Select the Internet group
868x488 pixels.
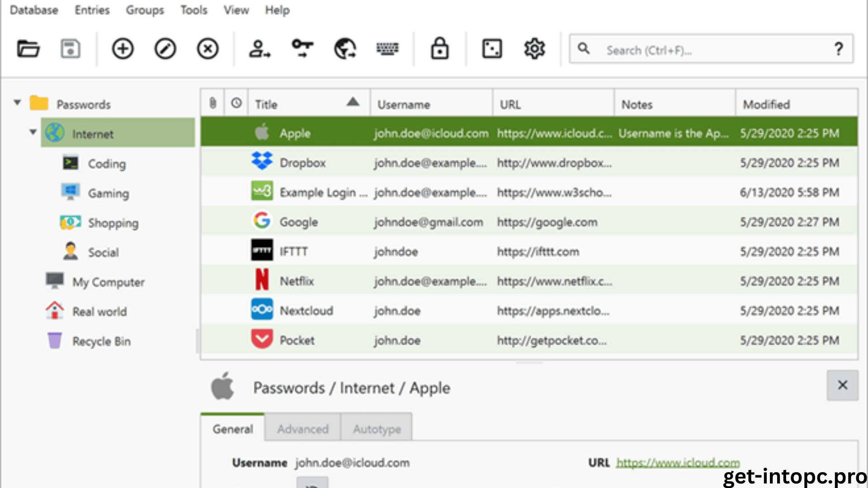[118, 133]
